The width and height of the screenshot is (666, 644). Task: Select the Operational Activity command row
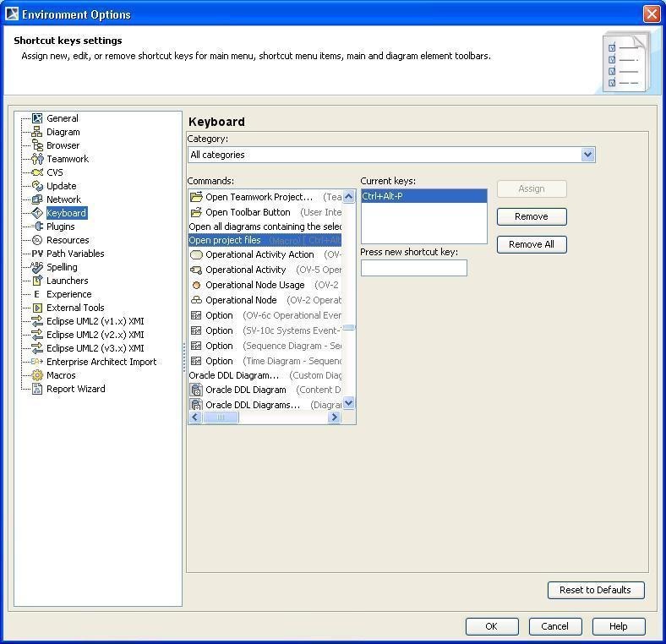click(x=265, y=270)
